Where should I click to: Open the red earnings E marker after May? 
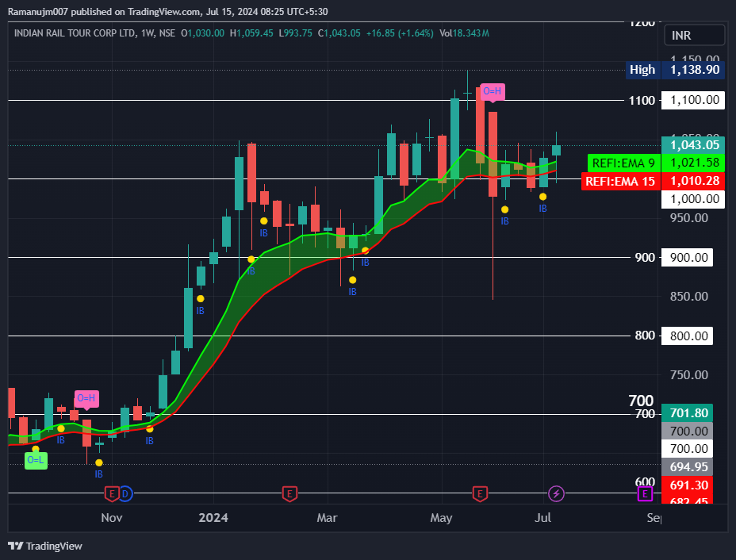[x=480, y=494]
